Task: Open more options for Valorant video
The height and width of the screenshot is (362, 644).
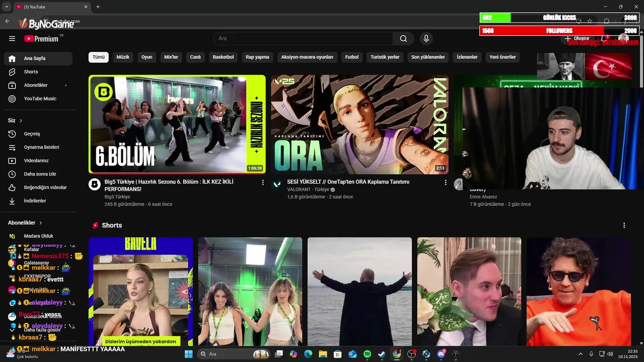Action: (x=445, y=183)
